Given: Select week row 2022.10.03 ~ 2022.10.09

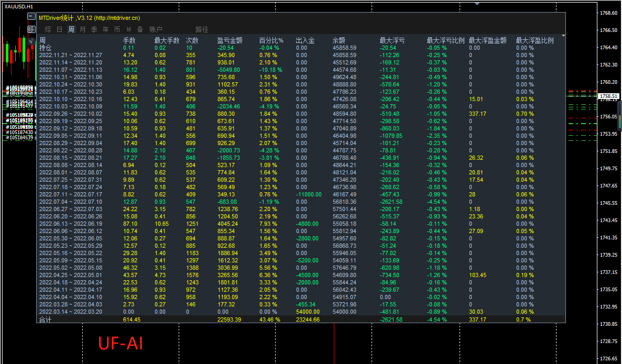Looking at the screenshot, I should pos(71,106).
